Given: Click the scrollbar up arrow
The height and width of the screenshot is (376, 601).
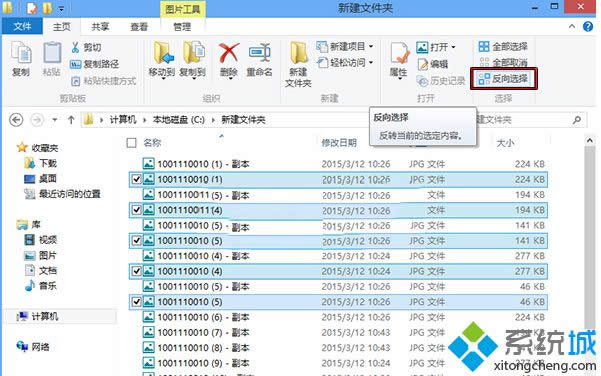Looking at the screenshot, I should pyautogui.click(x=590, y=141).
